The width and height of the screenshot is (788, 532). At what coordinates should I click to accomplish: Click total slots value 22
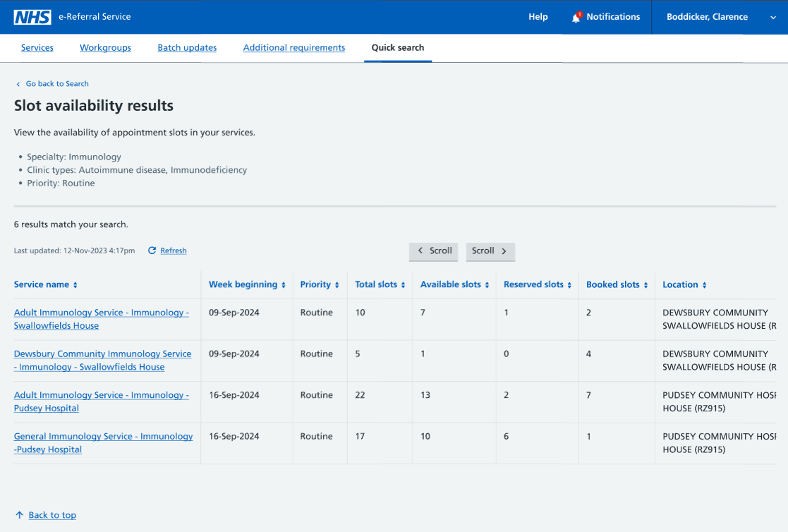point(360,395)
